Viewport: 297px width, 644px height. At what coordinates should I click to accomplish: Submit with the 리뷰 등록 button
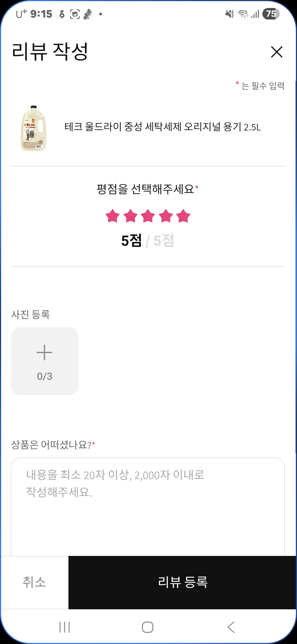pos(182,582)
